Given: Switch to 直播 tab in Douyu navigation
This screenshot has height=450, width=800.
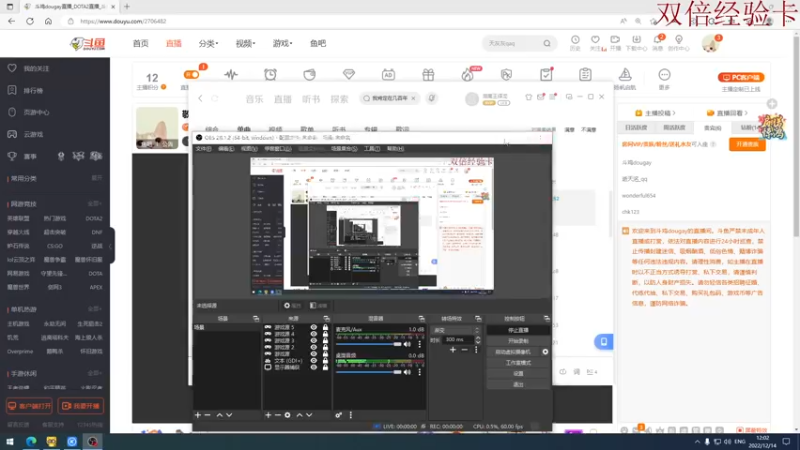Looking at the screenshot, I should point(173,43).
